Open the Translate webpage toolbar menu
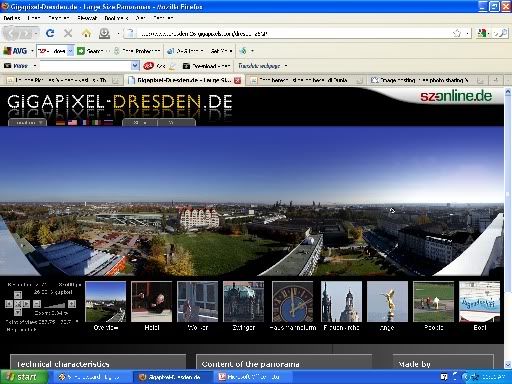512x384 pixels. tap(262, 66)
